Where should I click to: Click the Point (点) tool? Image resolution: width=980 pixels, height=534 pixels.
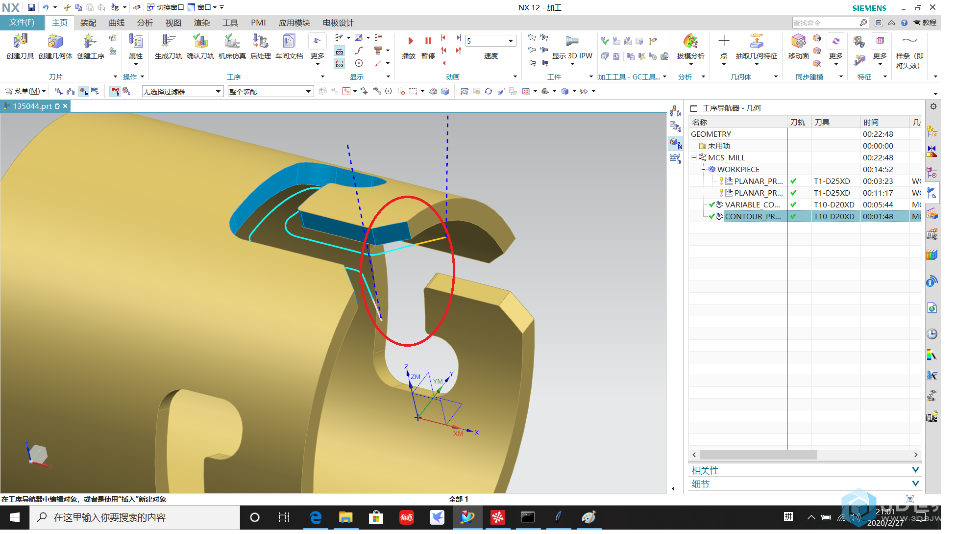[x=724, y=47]
